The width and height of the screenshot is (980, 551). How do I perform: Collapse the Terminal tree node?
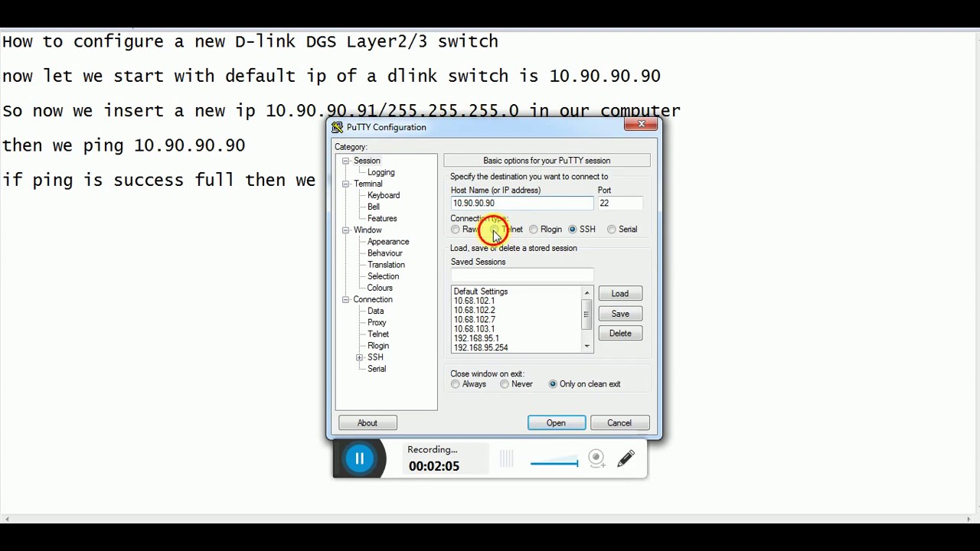point(346,184)
